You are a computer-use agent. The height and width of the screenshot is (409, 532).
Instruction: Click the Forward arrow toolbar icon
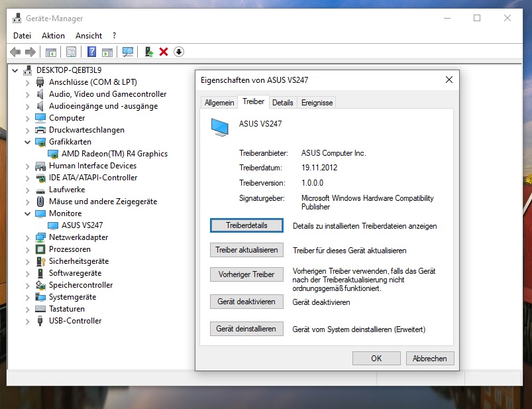tap(30, 52)
